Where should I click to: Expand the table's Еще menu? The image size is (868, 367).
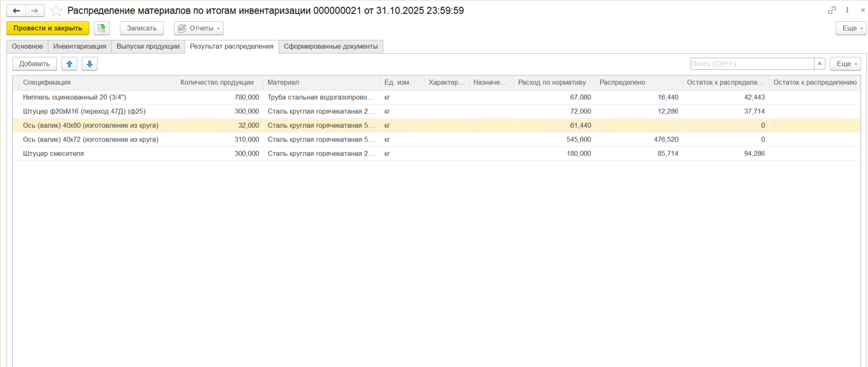[x=845, y=64]
